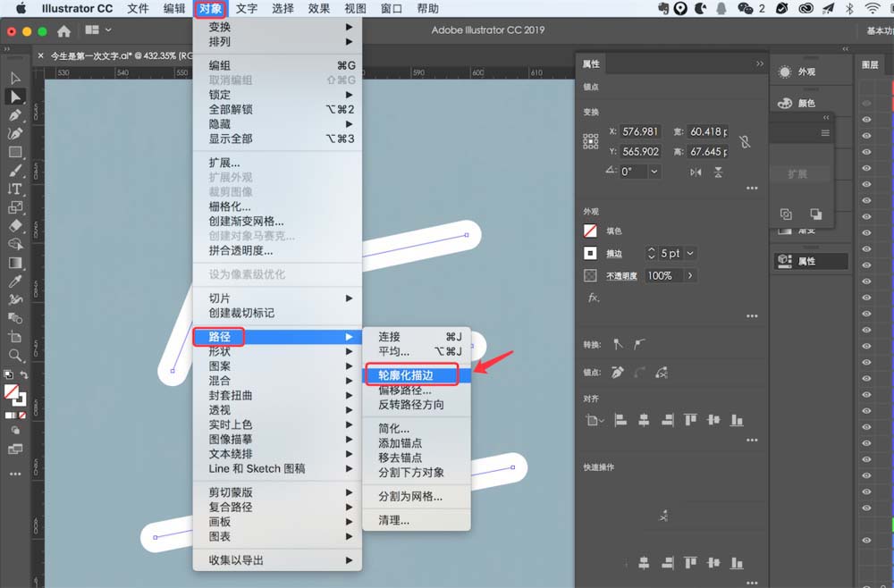Convert selected anchor to smooth

(x=640, y=344)
